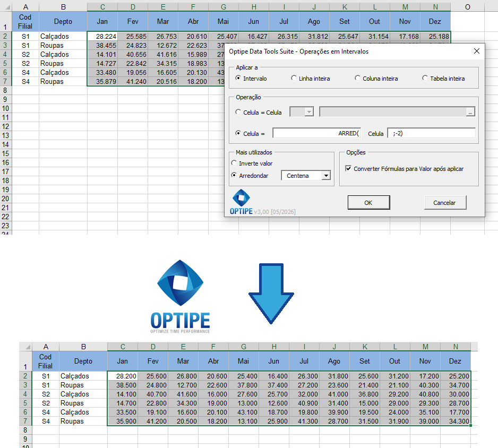
Task: Select column A header in the top sheet
Action: click(x=25, y=7)
